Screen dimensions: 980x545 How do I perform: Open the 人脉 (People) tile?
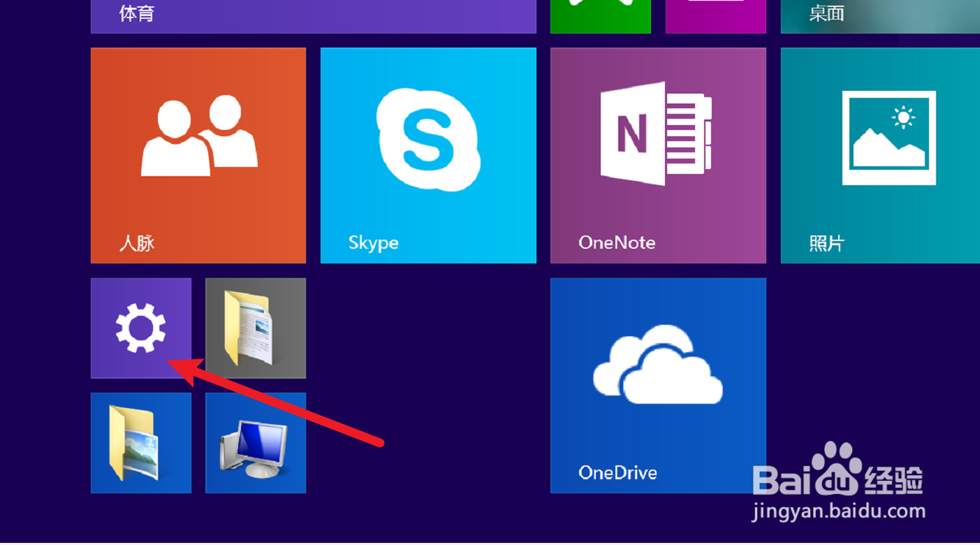tap(198, 155)
